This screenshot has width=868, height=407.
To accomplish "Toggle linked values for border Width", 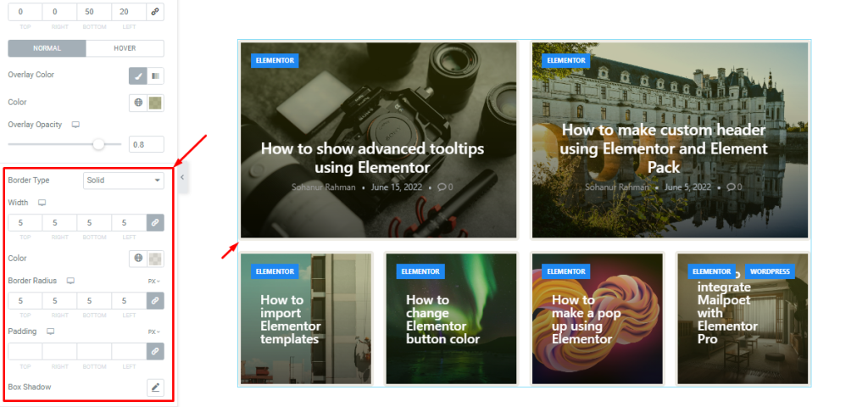I will [x=156, y=223].
